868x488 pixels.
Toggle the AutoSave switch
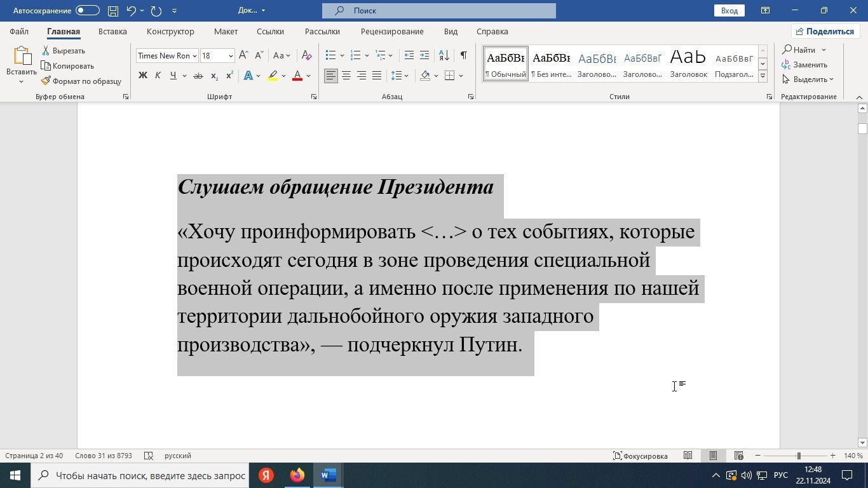click(x=87, y=11)
